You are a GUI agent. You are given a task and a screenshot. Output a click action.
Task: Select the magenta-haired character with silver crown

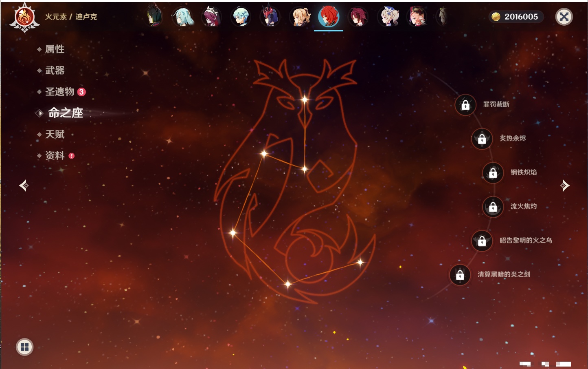[x=212, y=17]
